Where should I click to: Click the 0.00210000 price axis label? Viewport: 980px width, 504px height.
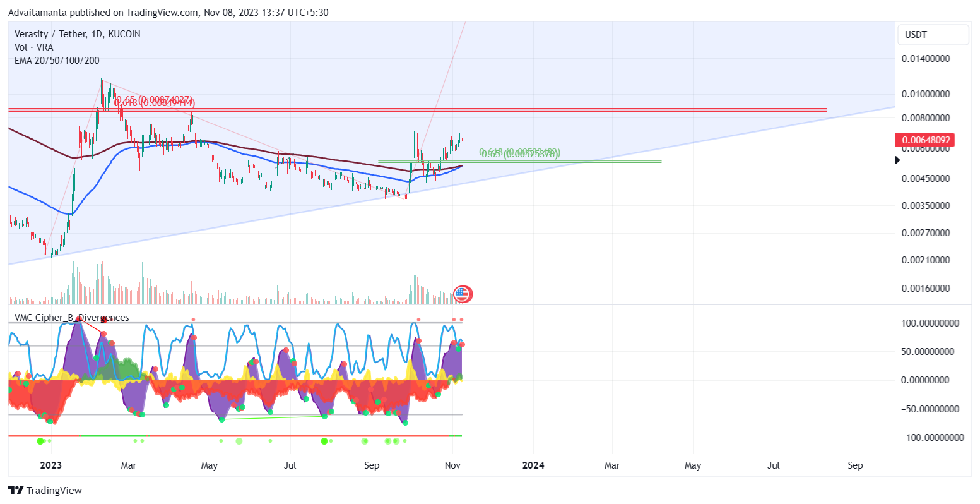pyautogui.click(x=924, y=260)
